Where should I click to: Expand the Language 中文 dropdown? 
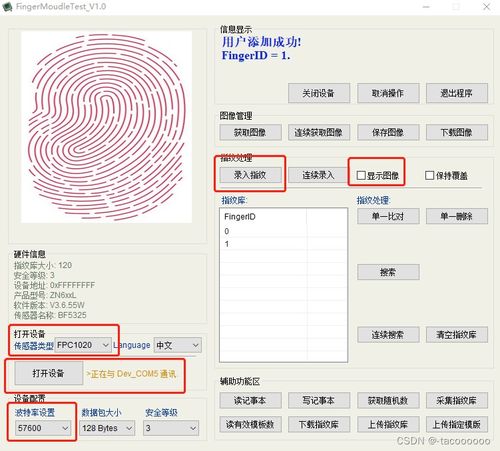[177, 345]
